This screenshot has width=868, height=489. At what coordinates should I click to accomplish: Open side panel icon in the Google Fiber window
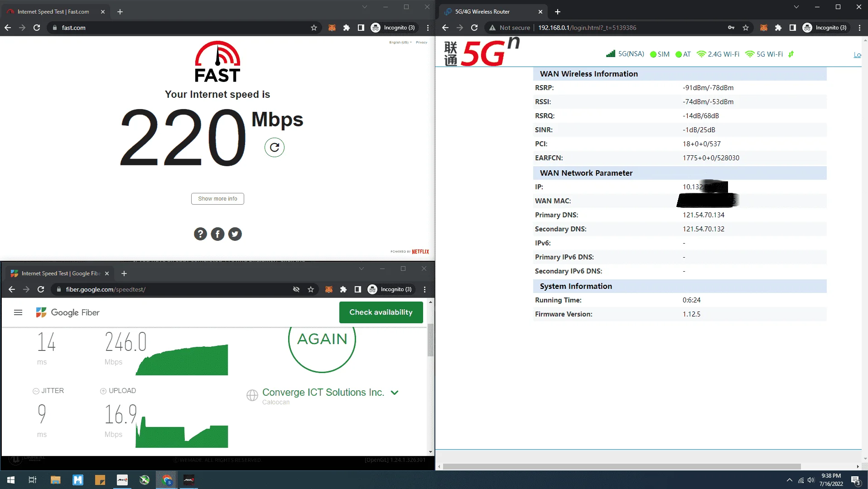(x=358, y=289)
